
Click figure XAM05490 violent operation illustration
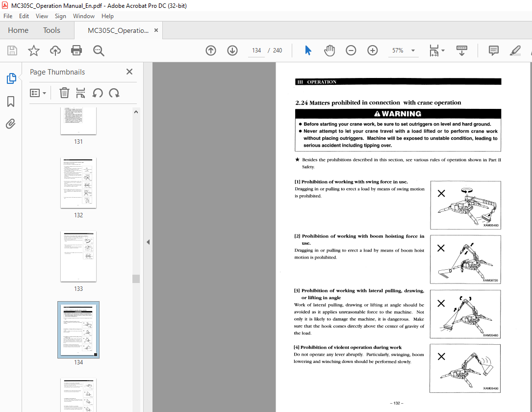465,368
